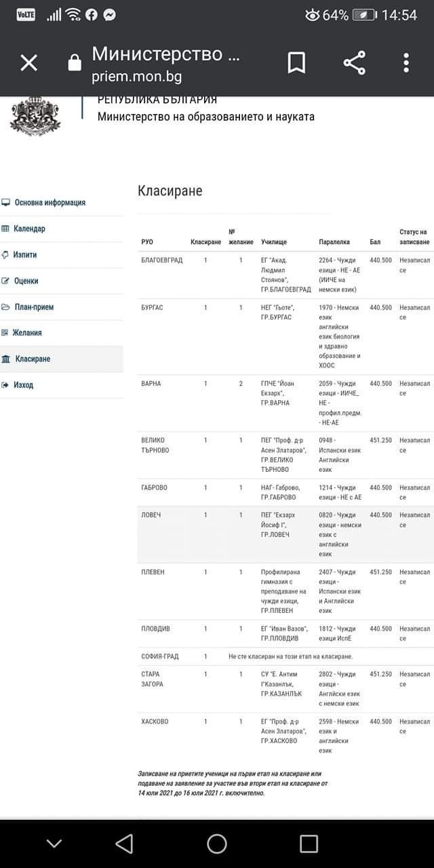
Task: Click Изход to log out
Action: [x=23, y=385]
